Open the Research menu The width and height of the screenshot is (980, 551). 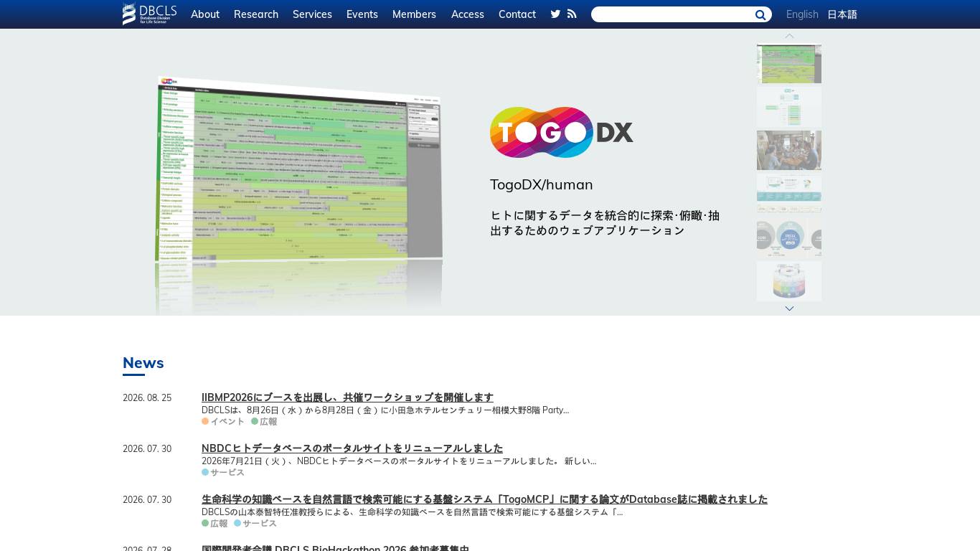point(256,14)
